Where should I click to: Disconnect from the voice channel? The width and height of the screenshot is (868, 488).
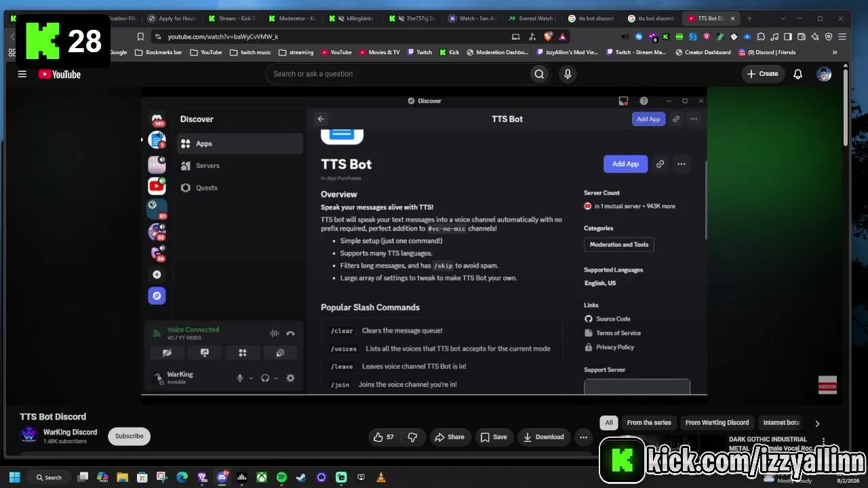click(290, 333)
